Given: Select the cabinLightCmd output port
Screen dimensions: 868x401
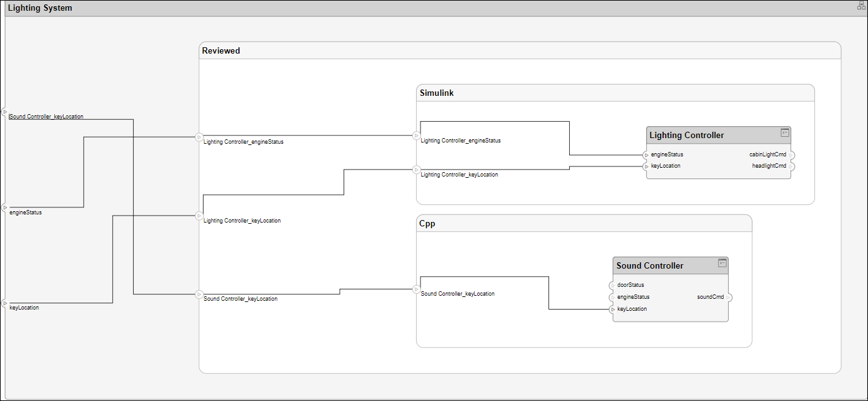Looking at the screenshot, I should coord(791,154).
